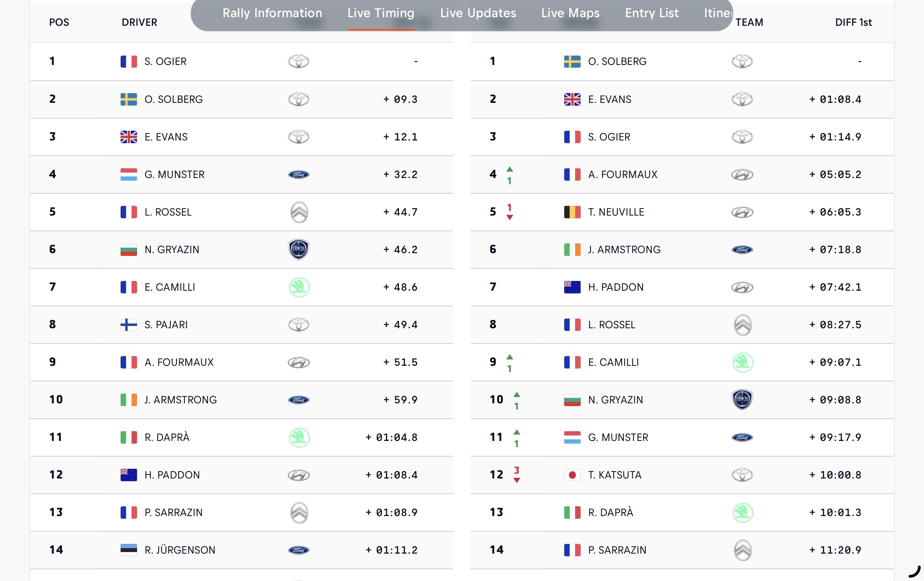Click the green up arrow beside A. Fourmaux in right table
Image resolution: width=924 pixels, height=581 pixels.
(x=509, y=169)
